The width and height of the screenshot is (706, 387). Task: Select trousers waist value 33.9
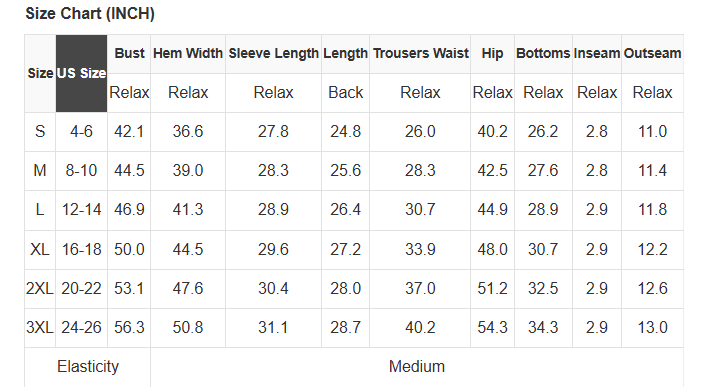tap(420, 249)
